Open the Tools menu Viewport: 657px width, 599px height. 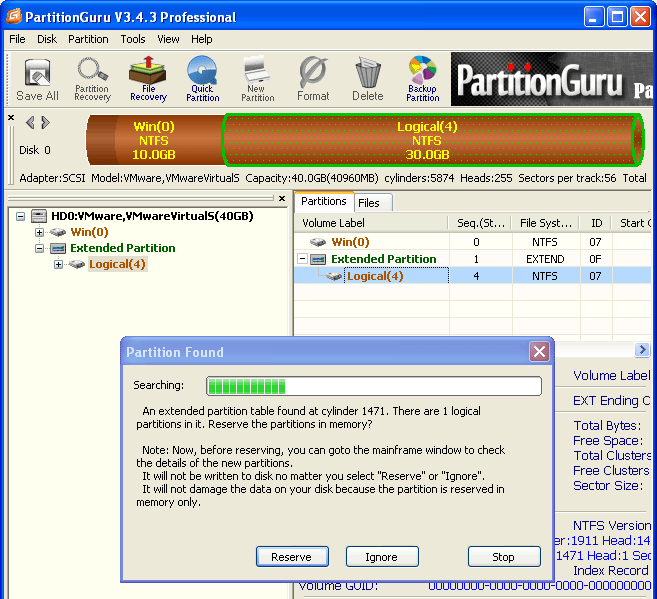point(133,39)
